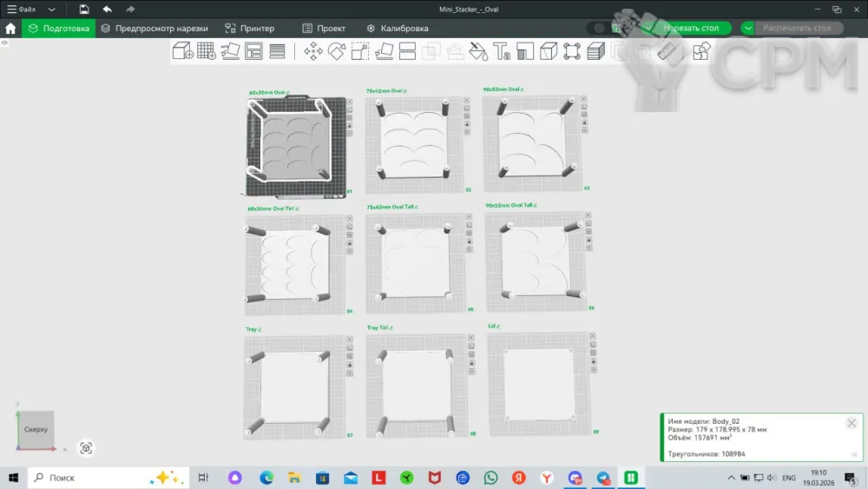
Task: Toggle the eye icon below Home
Action: [4, 43]
